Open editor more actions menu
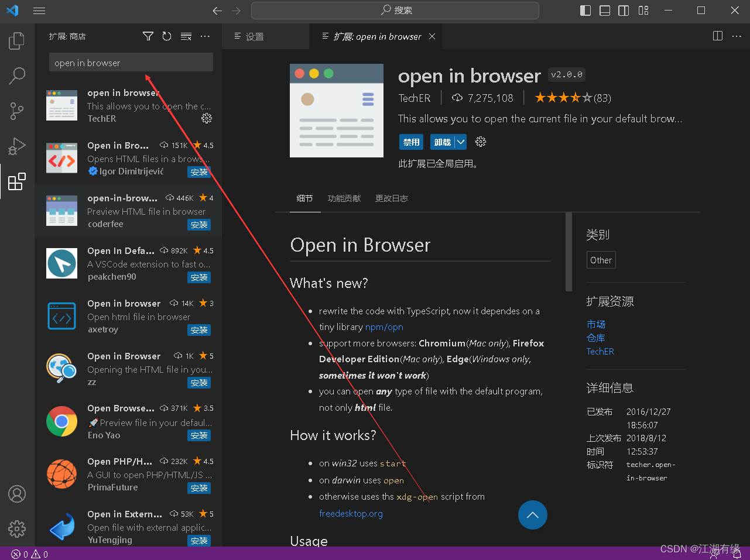750x560 pixels. tap(737, 36)
